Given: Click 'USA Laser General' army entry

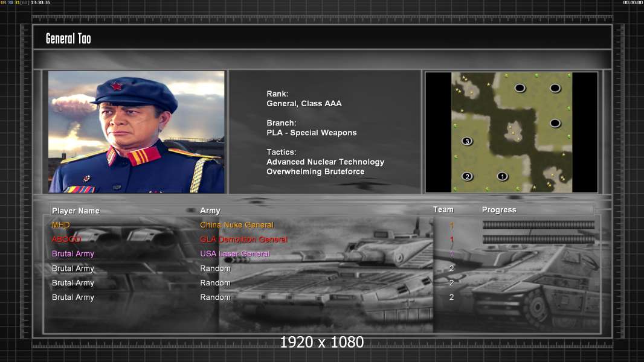Looking at the screenshot, I should coord(234,254).
